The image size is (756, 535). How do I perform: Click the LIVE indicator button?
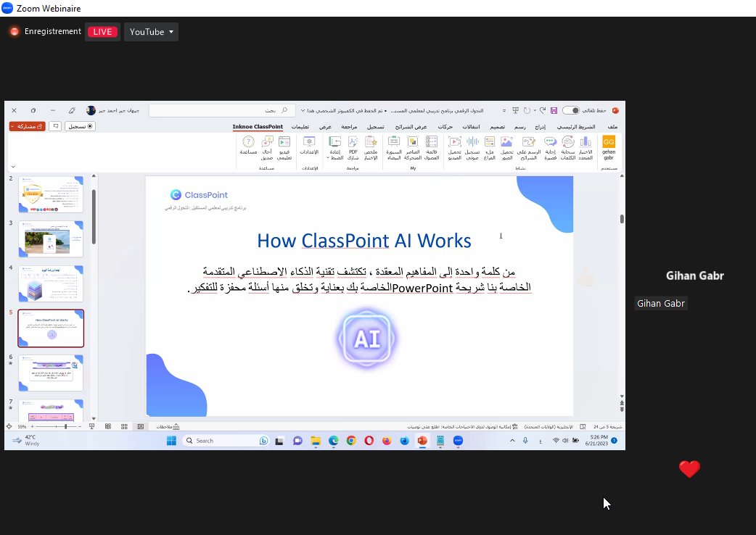click(102, 32)
